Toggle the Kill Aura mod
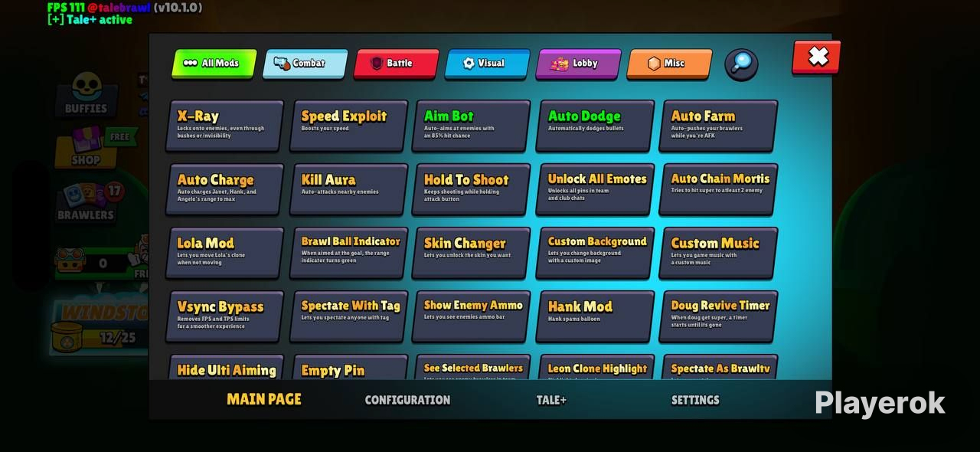 tap(348, 189)
